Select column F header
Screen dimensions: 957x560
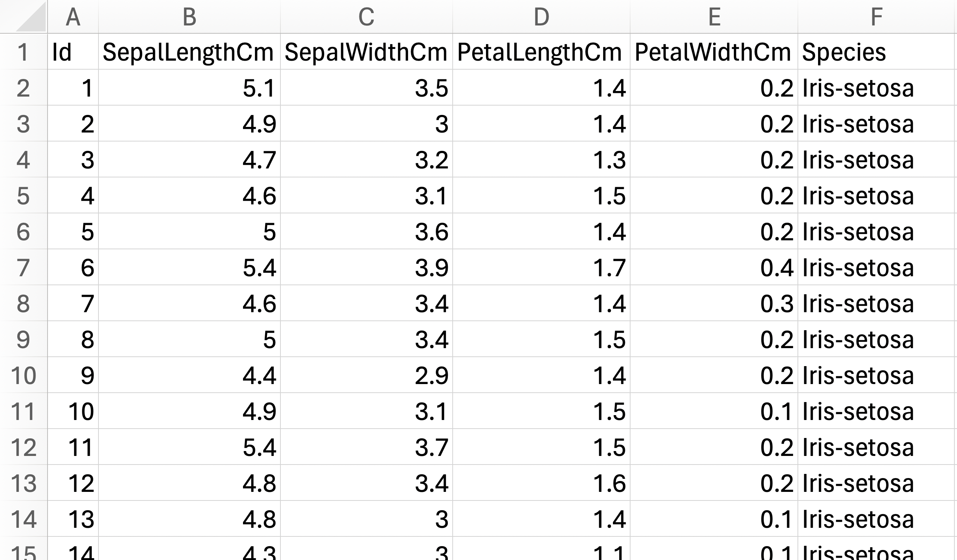pos(877,17)
